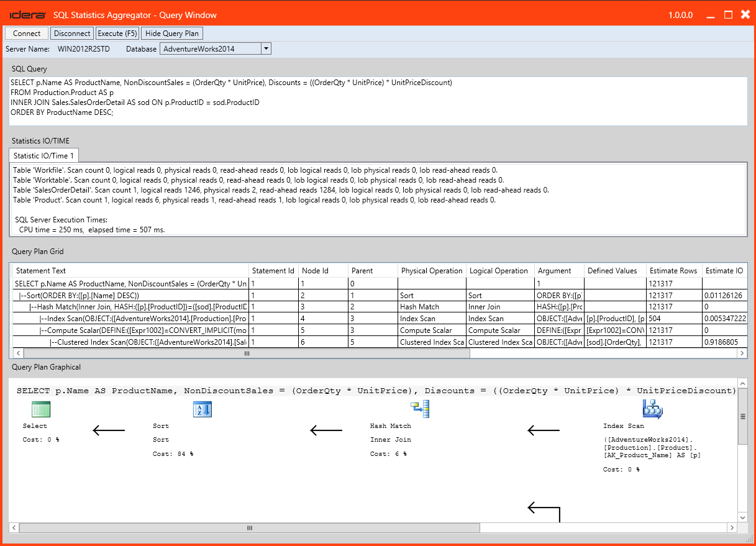756x546 pixels.
Task: Click the arrow between Hash Match and Sort
Action: point(326,430)
